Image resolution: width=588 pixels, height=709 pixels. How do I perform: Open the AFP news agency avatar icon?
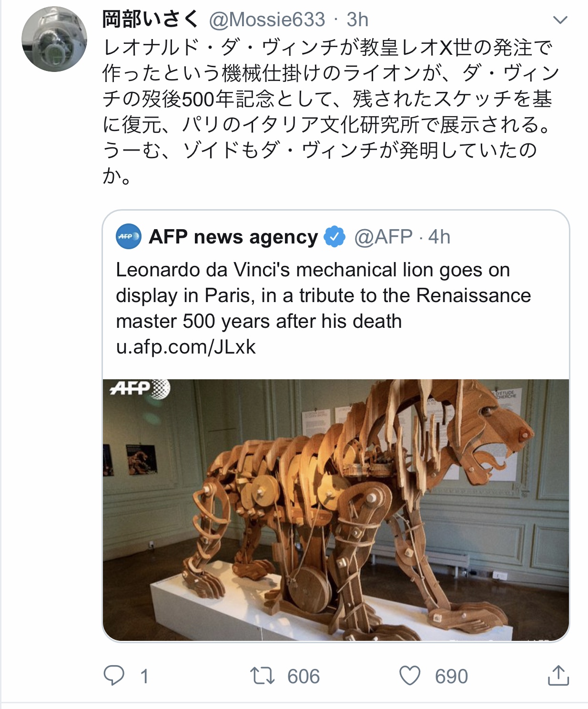click(x=129, y=236)
